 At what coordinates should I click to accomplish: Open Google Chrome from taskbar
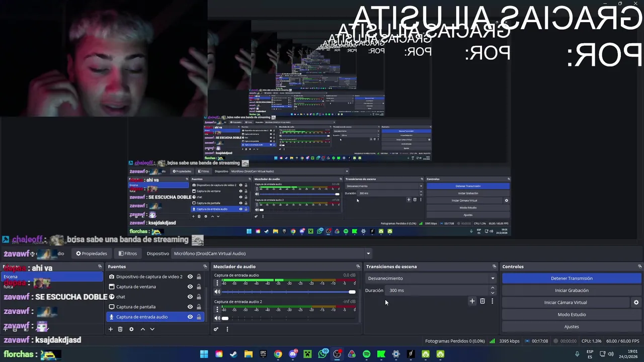click(x=278, y=354)
